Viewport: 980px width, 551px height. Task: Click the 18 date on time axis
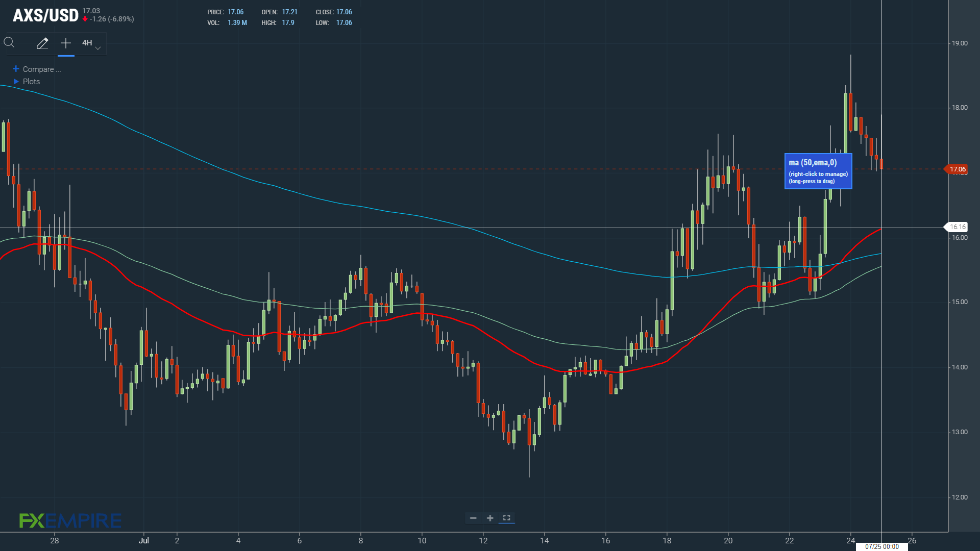tap(667, 541)
